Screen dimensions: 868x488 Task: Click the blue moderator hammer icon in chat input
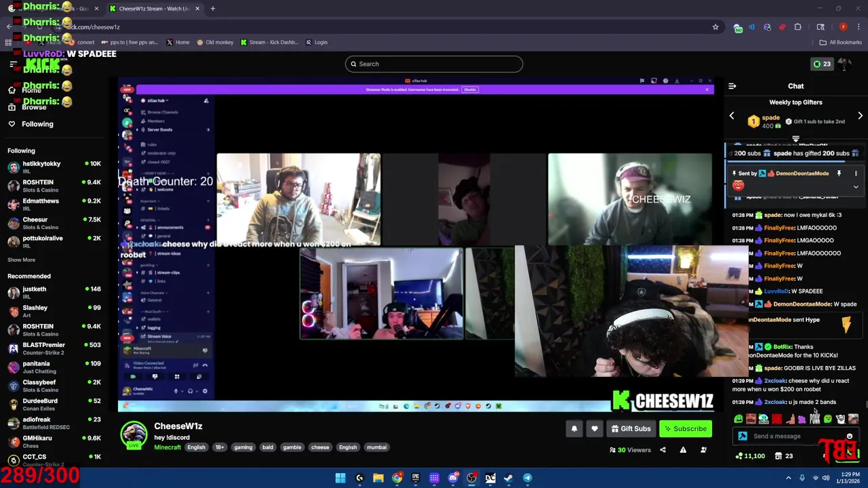click(x=743, y=436)
